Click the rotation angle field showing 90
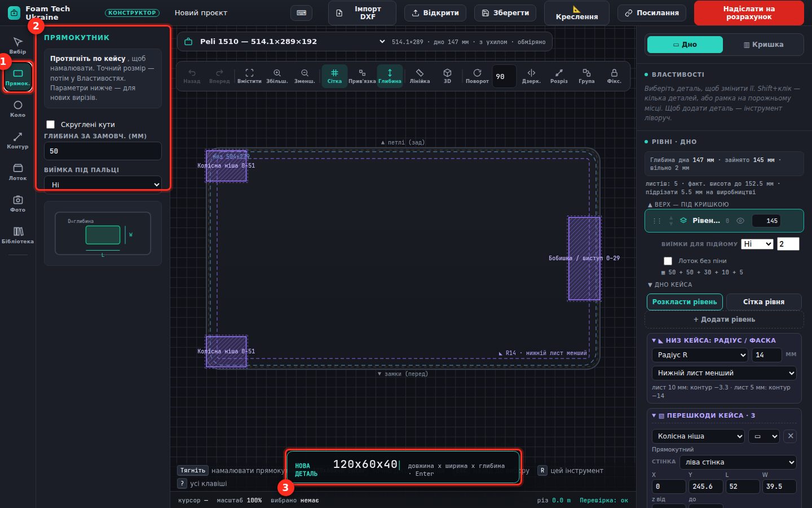 click(x=504, y=77)
